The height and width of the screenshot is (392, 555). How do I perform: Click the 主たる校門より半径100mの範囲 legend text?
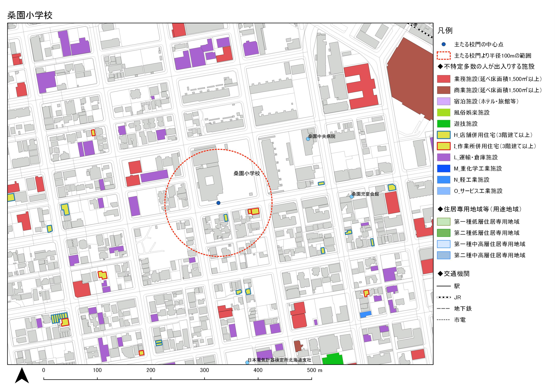click(x=493, y=56)
